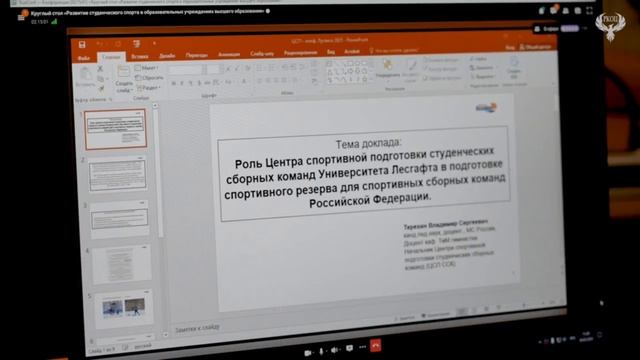This screenshot has width=640, height=360.
Task: Select slide 3 thumbnail in slide panel
Action: (x=120, y=220)
